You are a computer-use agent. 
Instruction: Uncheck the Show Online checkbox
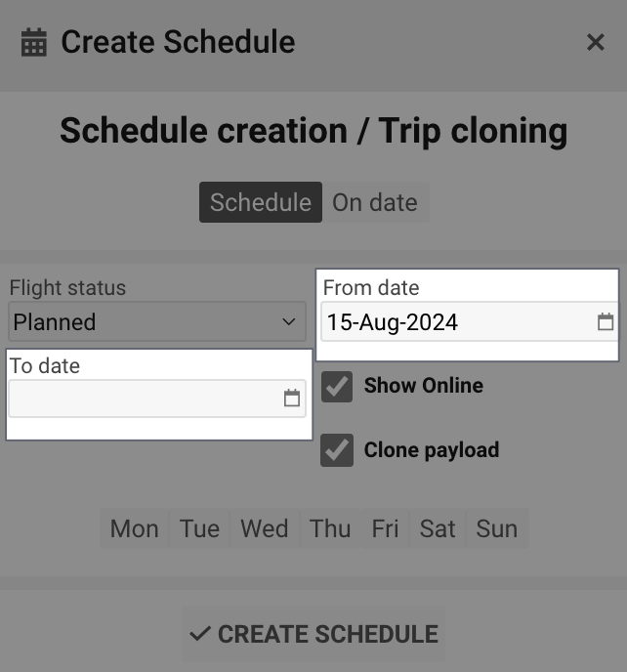(337, 386)
